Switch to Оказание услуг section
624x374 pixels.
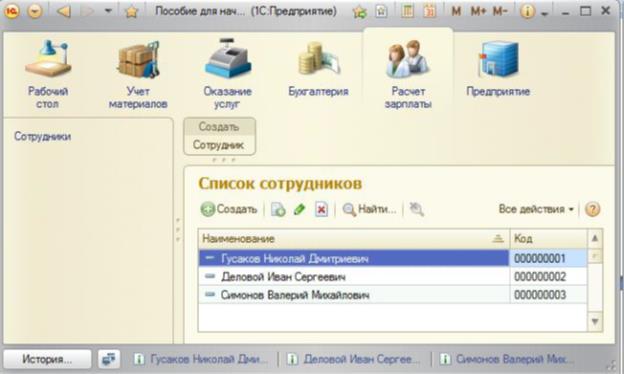tap(228, 74)
